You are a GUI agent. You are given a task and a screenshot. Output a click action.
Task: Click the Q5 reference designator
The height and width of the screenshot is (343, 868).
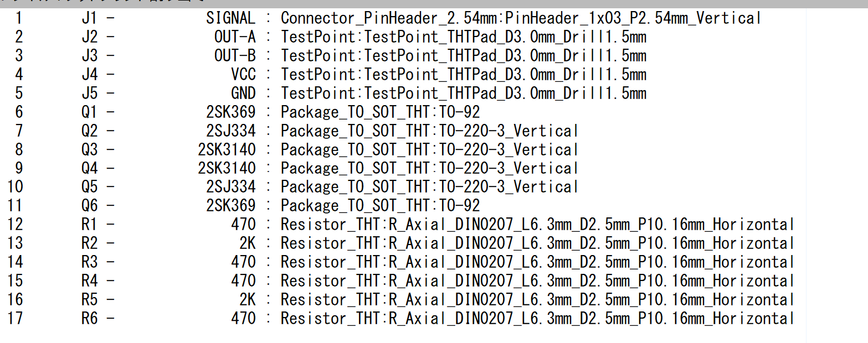click(89, 187)
